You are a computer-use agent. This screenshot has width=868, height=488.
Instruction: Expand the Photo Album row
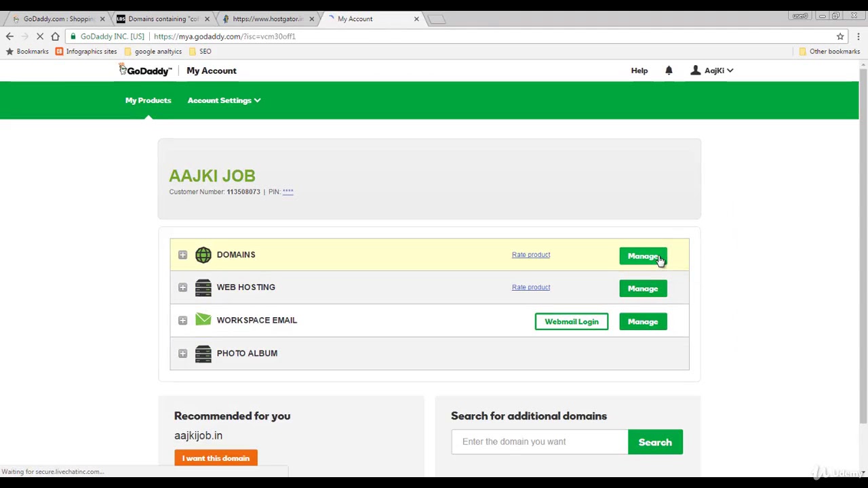click(182, 353)
